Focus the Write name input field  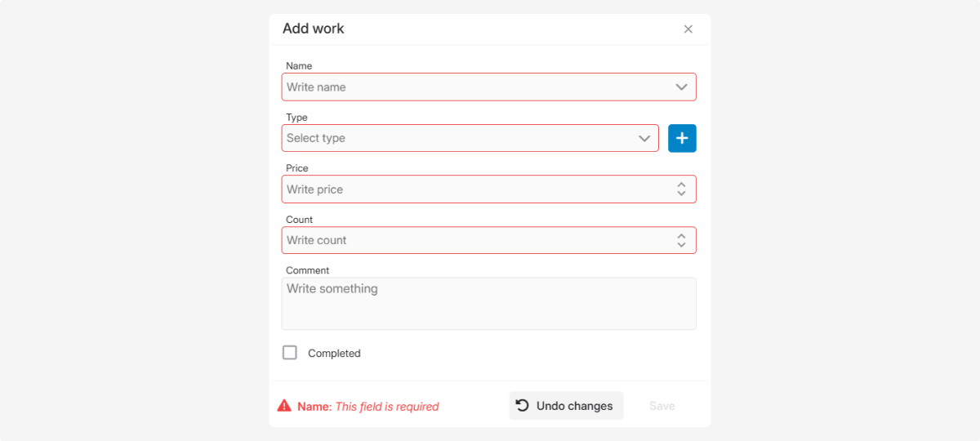tap(474, 87)
